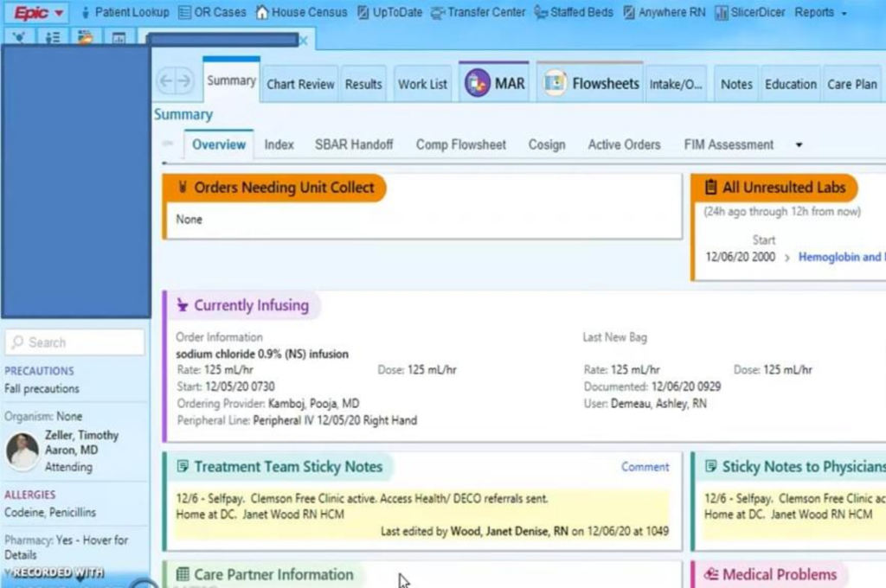886x588 pixels.
Task: Open Staffed Beds in the toolbar
Action: point(575,12)
